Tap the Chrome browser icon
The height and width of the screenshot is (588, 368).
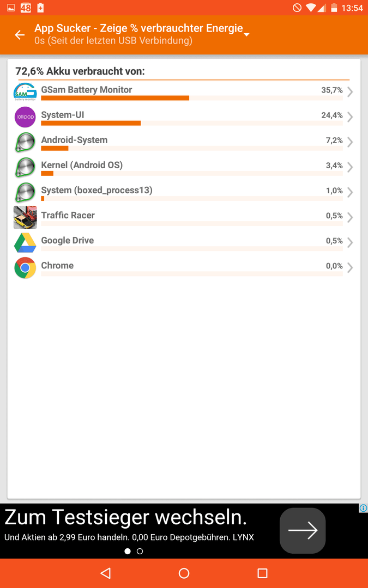[25, 267]
